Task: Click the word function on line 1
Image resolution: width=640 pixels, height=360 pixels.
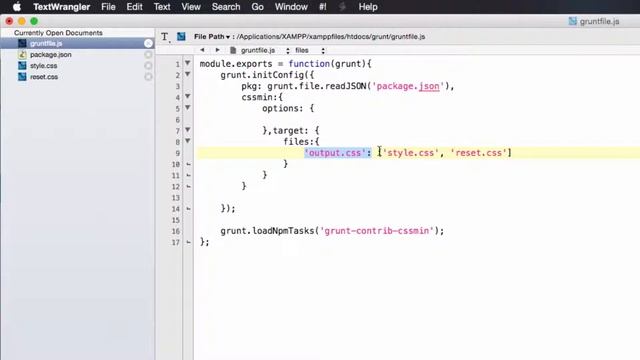Action: click(309, 64)
